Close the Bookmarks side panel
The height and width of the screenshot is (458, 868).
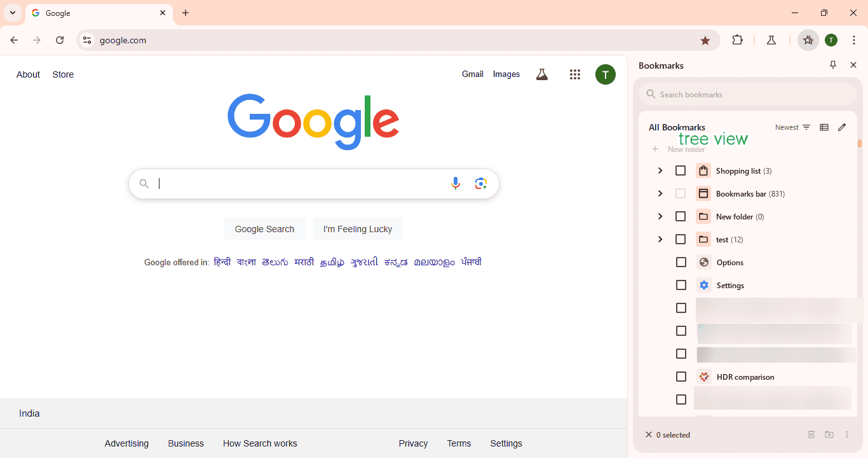(x=853, y=65)
